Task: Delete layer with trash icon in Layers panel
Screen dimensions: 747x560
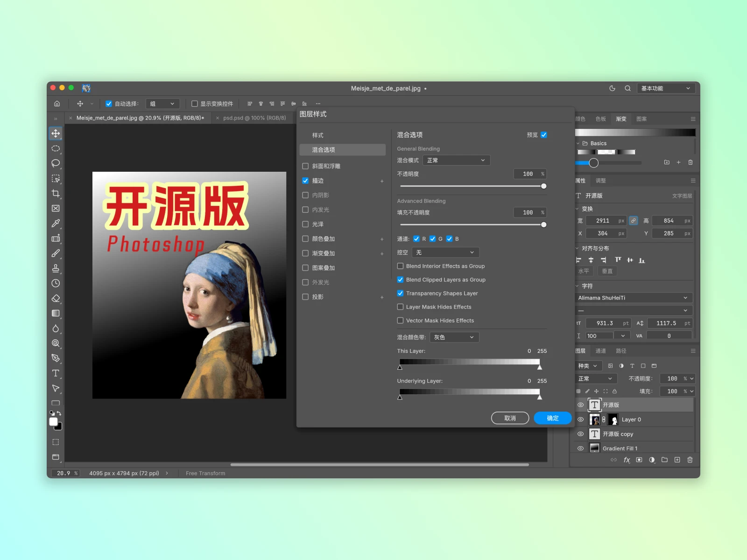Action: click(690, 460)
